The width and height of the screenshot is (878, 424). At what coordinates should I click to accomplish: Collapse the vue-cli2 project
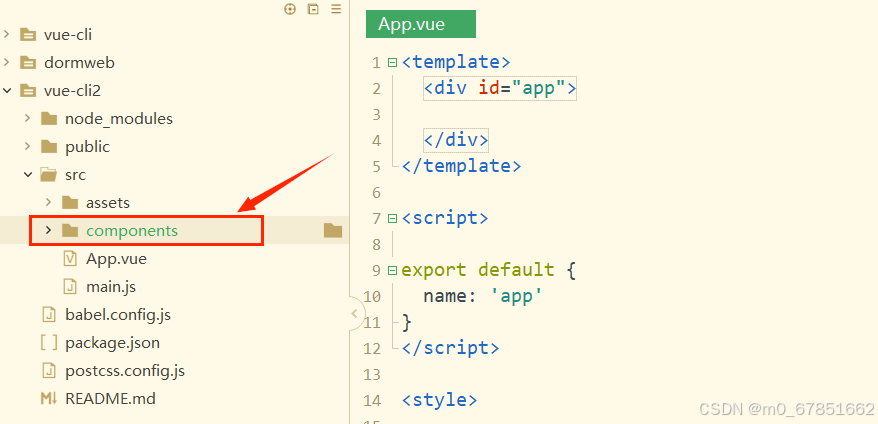pos(6,91)
